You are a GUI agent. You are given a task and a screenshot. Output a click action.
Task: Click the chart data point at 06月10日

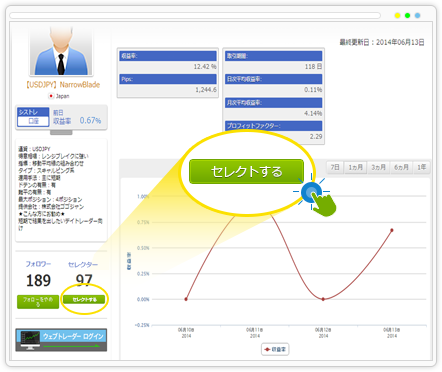pyautogui.click(x=186, y=299)
